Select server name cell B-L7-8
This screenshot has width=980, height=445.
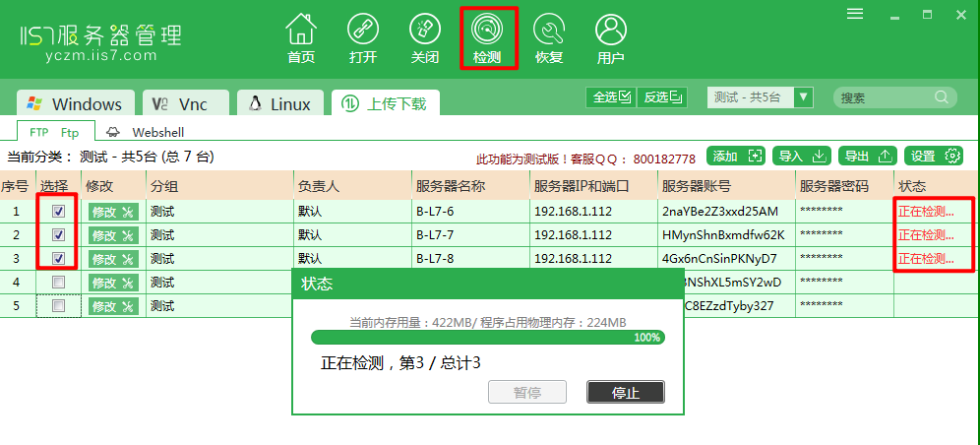click(470, 259)
